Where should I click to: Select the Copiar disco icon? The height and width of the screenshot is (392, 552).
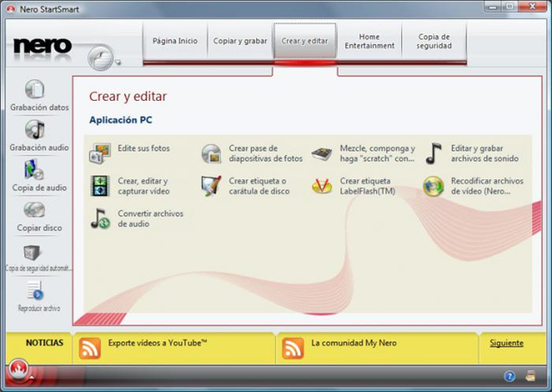coord(34,210)
